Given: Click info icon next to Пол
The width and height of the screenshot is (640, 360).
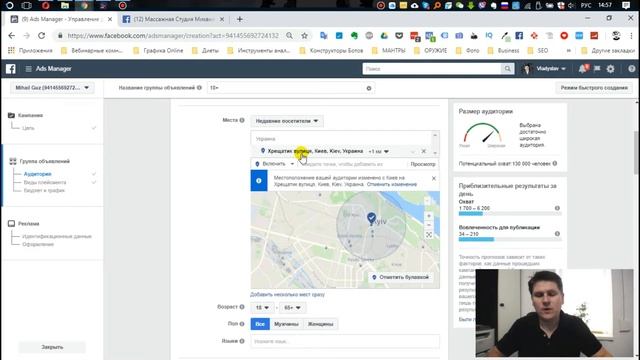Looking at the screenshot, I should 242,324.
